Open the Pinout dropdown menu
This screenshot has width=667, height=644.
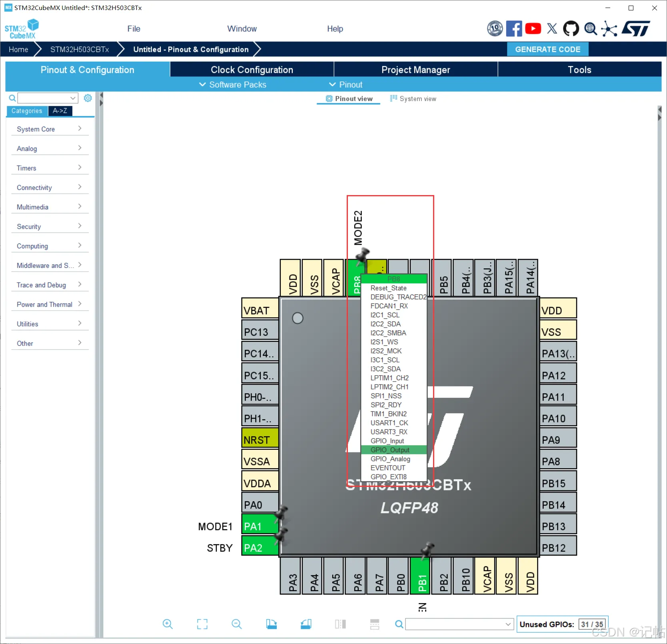coord(345,85)
